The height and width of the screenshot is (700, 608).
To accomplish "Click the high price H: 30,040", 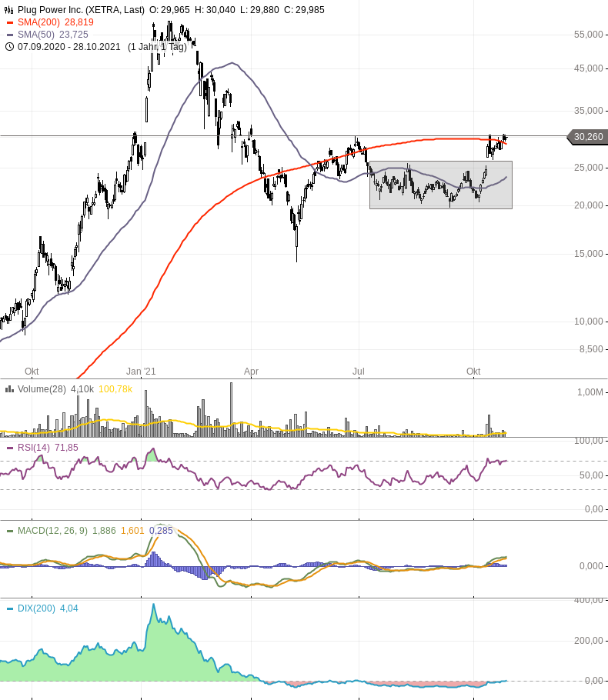I will [x=215, y=10].
